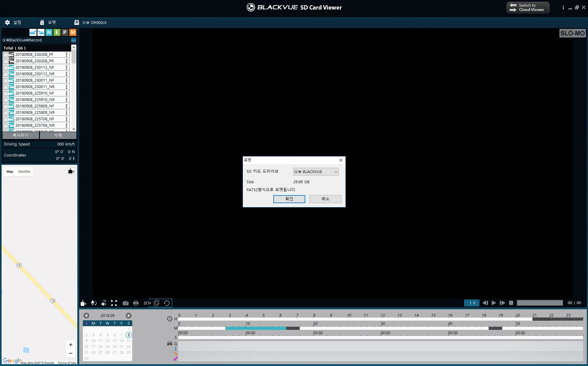Step forward one frame

(x=502, y=303)
